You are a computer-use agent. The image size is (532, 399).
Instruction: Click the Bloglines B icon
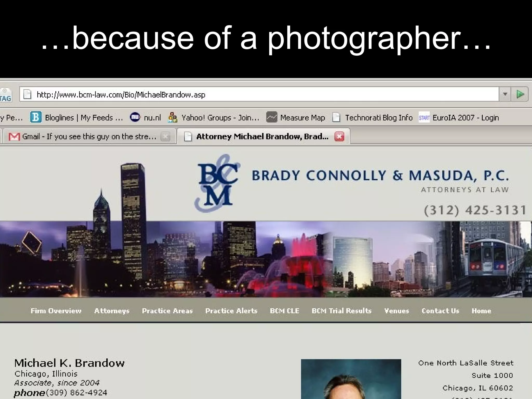click(36, 117)
